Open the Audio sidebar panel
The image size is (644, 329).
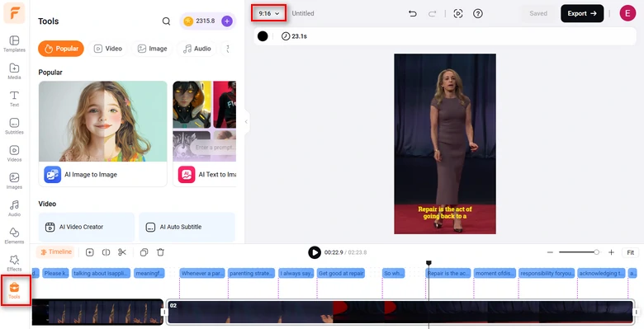click(x=14, y=209)
